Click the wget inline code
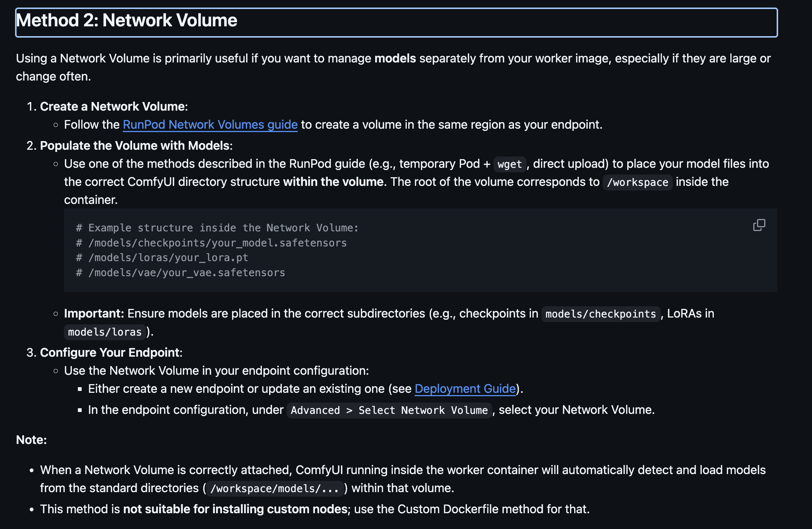 (x=509, y=164)
